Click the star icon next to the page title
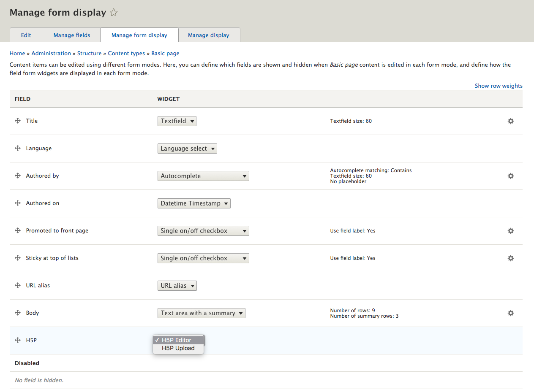The height and width of the screenshot is (392, 534). point(113,13)
